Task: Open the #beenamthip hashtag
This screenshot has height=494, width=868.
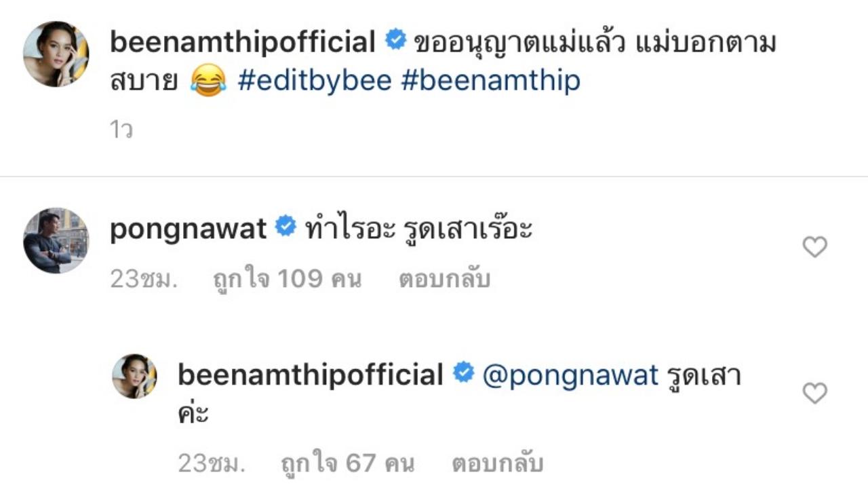Action: [490, 81]
